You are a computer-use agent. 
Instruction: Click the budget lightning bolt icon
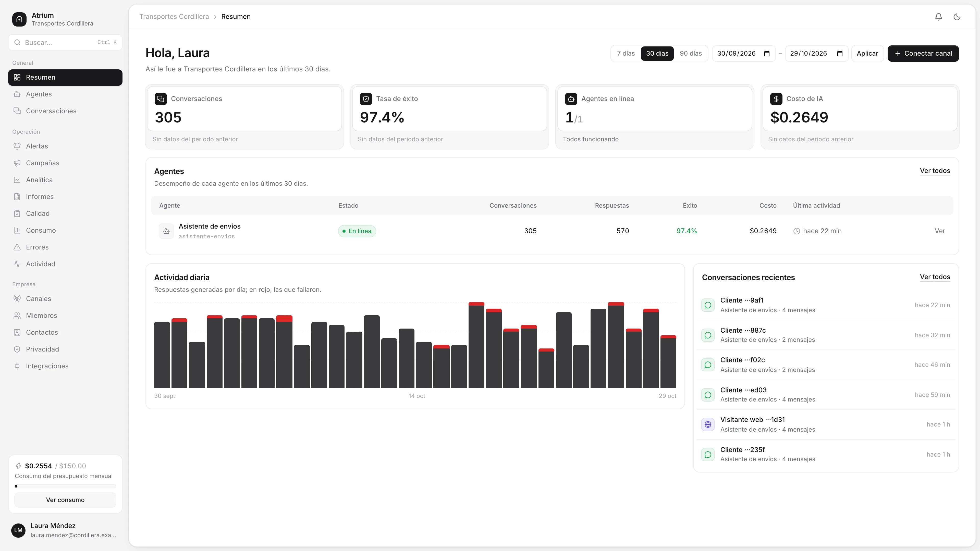pyautogui.click(x=18, y=466)
